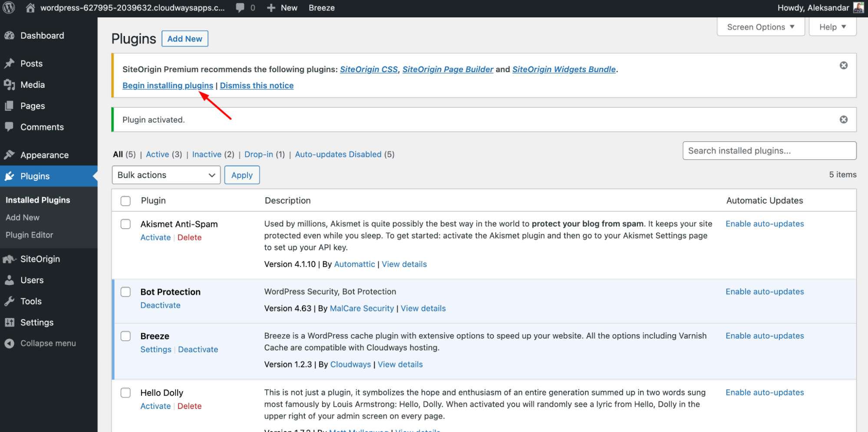
Task: Open the SiteOrigin sidebar icon
Action: [x=9, y=259]
